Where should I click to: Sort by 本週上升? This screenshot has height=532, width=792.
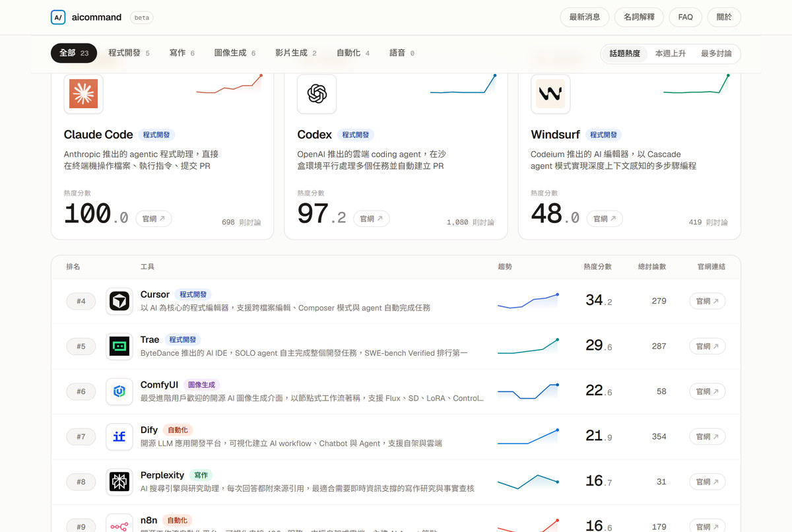(671, 53)
